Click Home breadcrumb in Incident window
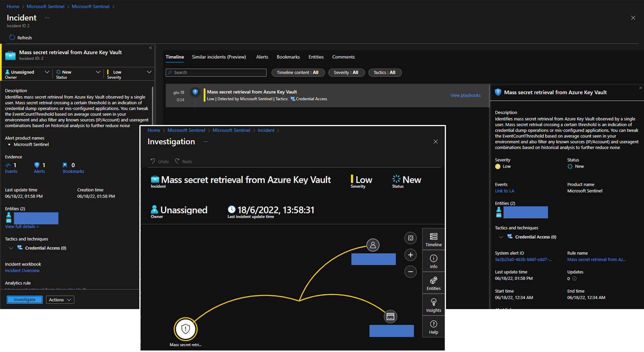644x352 pixels. 13,6
